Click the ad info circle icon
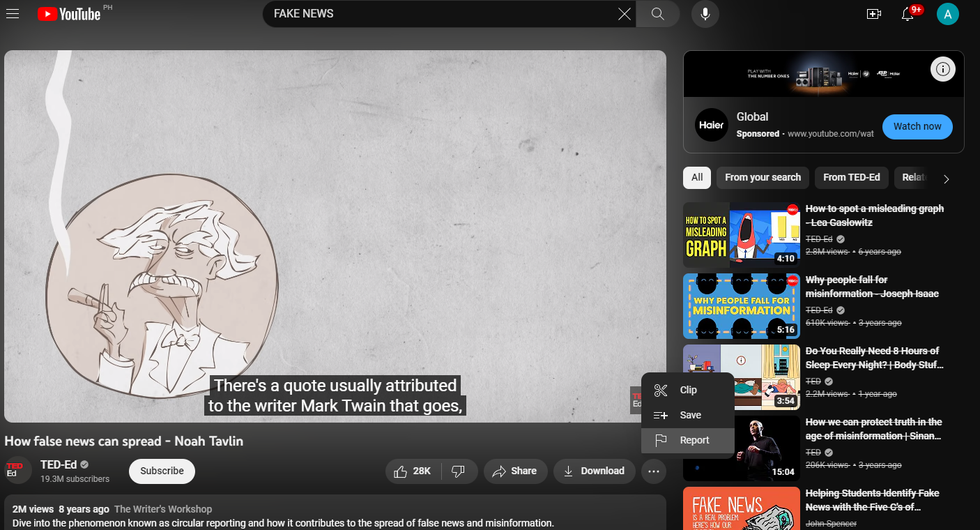Viewport: 980px width, 530px height. click(x=942, y=69)
